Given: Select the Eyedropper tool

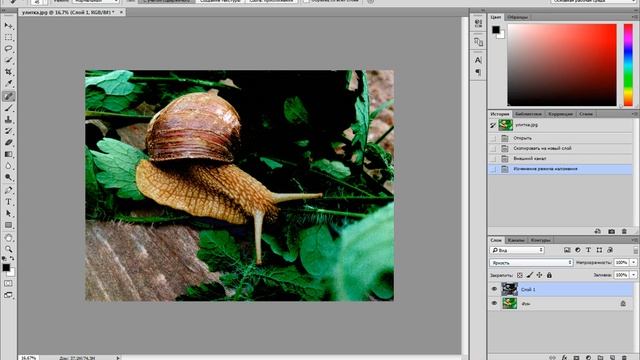Looking at the screenshot, I should [x=8, y=84].
